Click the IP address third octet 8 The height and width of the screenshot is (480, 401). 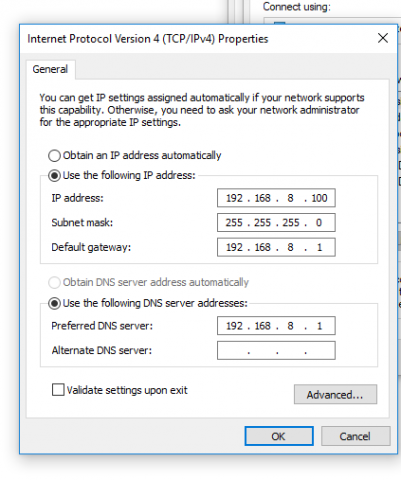(x=290, y=198)
